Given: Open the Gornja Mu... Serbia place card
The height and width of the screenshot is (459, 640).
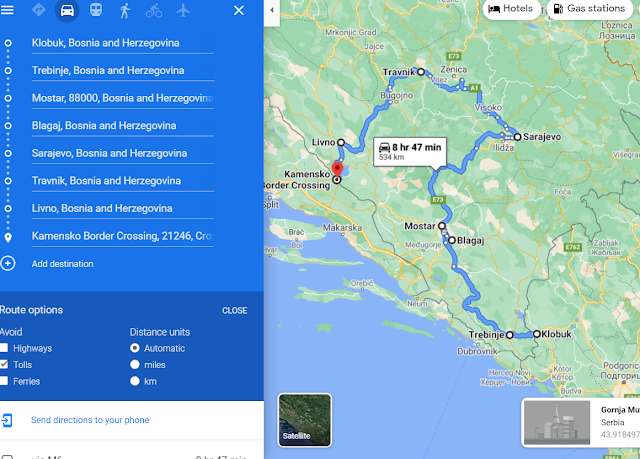Looking at the screenshot, I should point(581,422).
